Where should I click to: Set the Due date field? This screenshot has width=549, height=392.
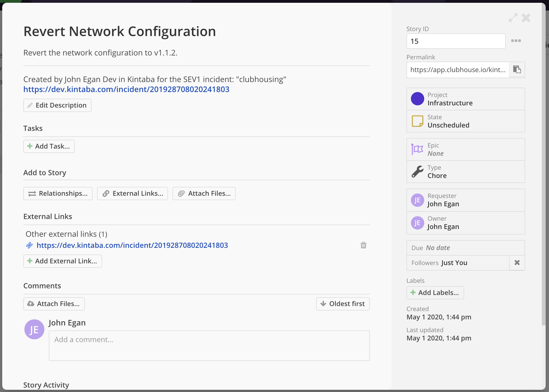coord(465,248)
